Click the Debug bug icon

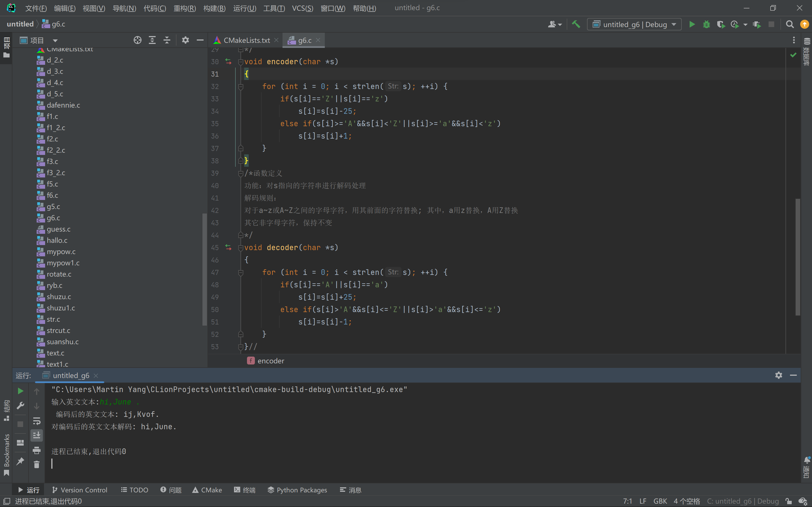coord(706,25)
